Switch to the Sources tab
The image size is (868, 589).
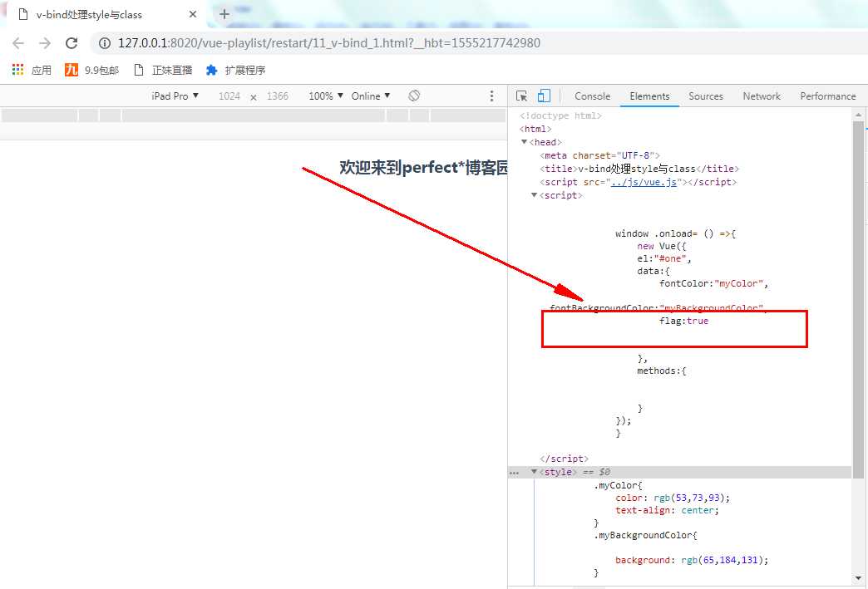click(706, 96)
